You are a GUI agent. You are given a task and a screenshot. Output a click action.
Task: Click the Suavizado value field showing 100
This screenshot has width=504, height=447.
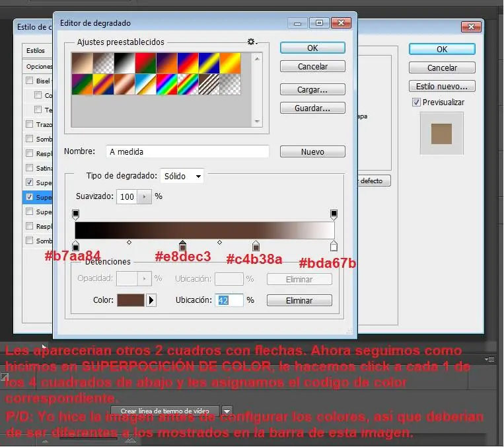pos(127,196)
